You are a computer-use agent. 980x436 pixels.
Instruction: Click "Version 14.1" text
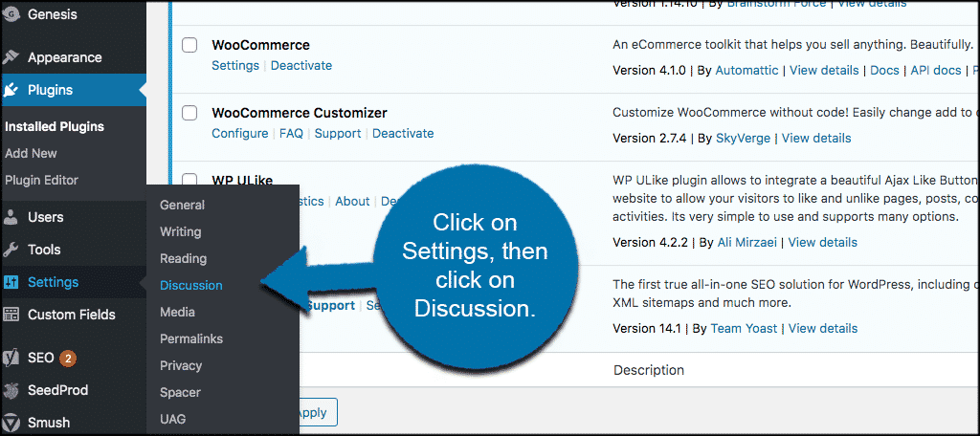click(x=647, y=329)
